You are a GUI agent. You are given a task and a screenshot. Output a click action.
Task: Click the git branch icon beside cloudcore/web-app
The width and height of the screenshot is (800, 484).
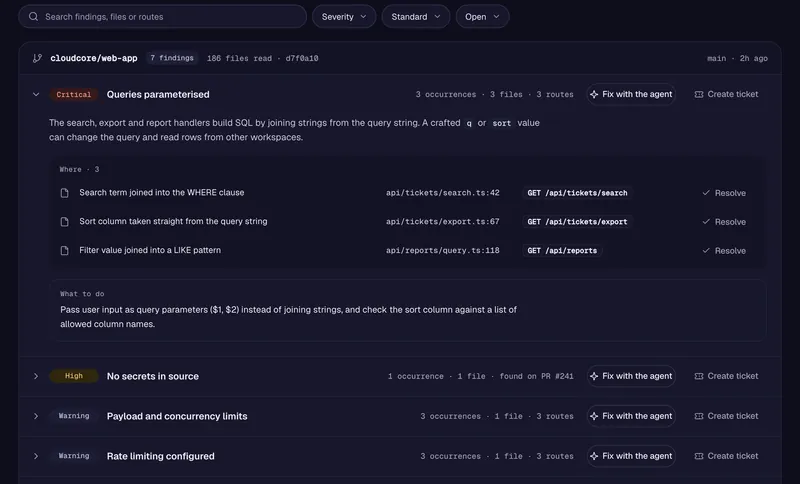click(37, 58)
